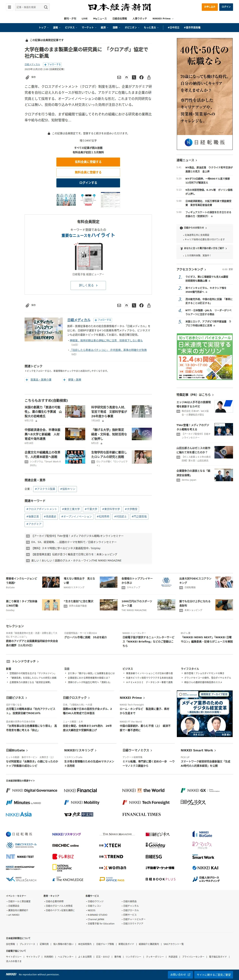Screen dimensions: 239x980
Task: Click 有料会員に登録する button
Action: coord(88,162)
